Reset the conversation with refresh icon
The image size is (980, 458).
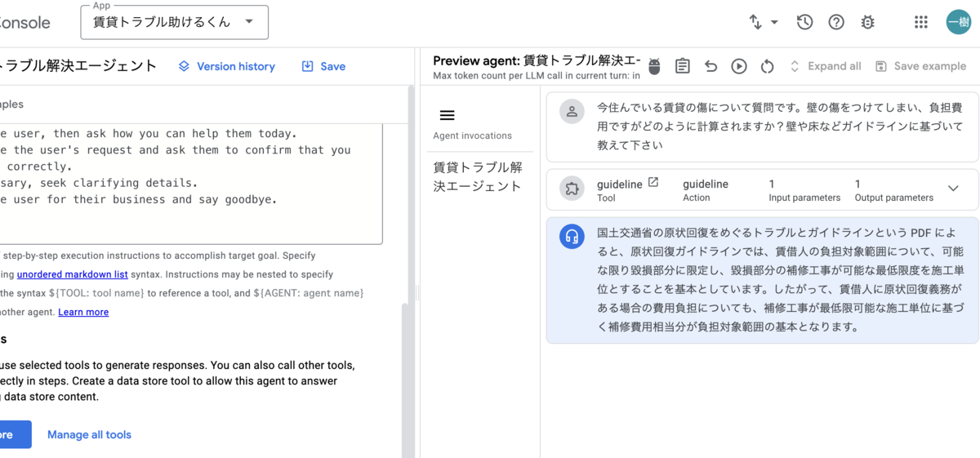tap(767, 66)
